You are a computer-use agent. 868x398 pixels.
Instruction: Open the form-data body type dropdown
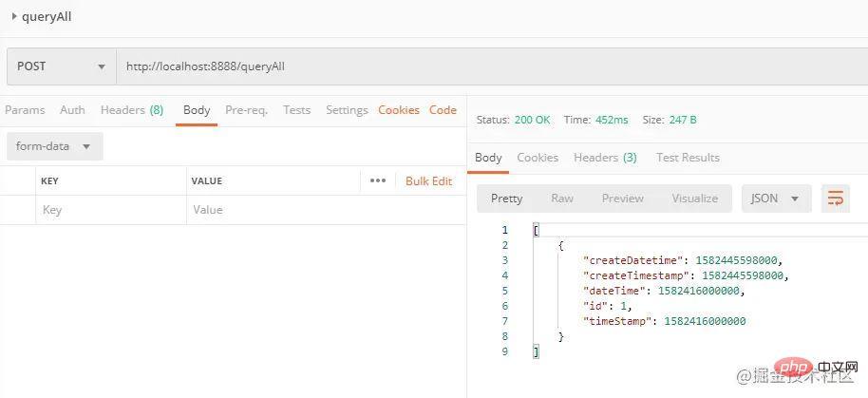[x=54, y=146]
